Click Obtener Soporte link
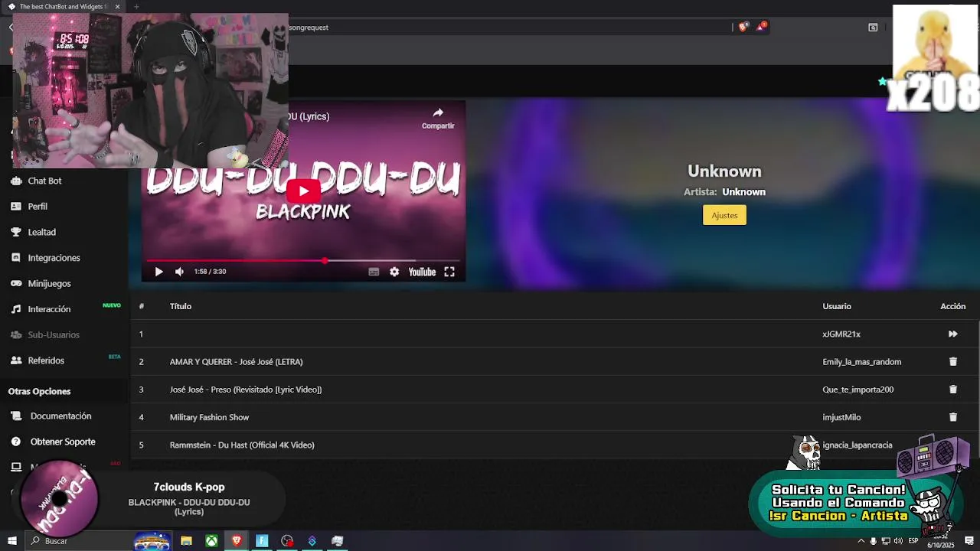The image size is (980, 551). [x=63, y=442]
